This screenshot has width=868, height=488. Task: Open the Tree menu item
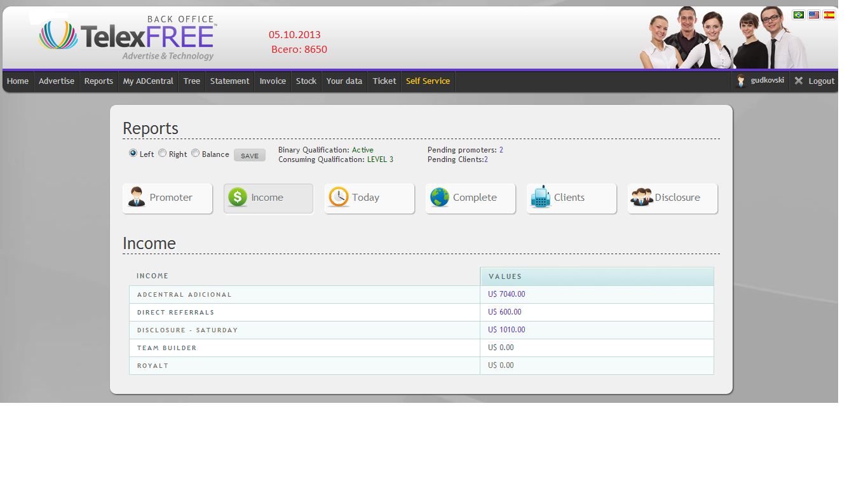192,81
